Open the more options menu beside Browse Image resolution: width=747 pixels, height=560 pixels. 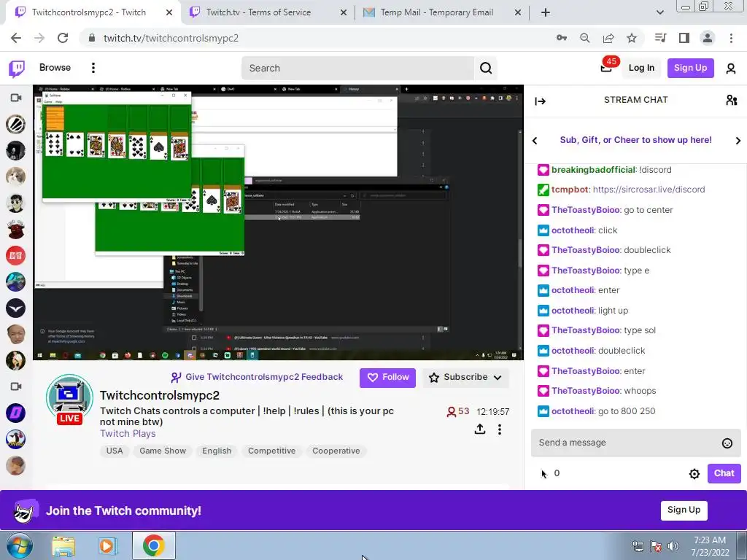[x=93, y=68]
